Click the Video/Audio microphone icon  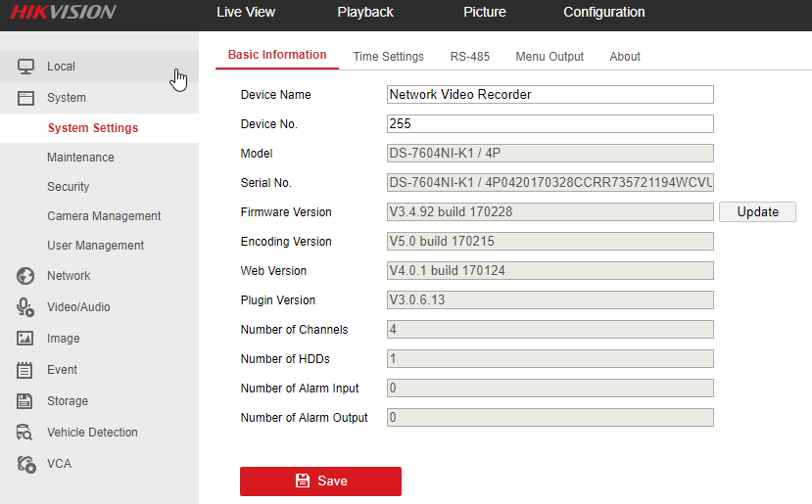pyautogui.click(x=26, y=307)
